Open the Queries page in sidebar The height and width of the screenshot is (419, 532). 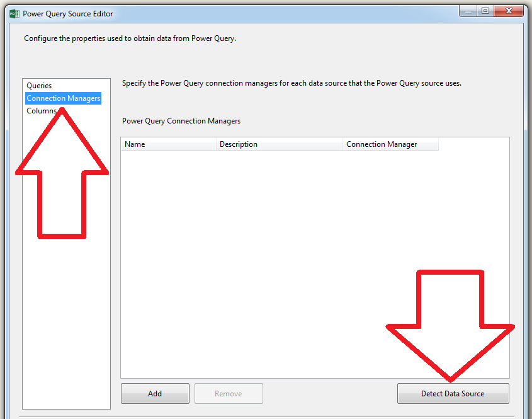[39, 86]
